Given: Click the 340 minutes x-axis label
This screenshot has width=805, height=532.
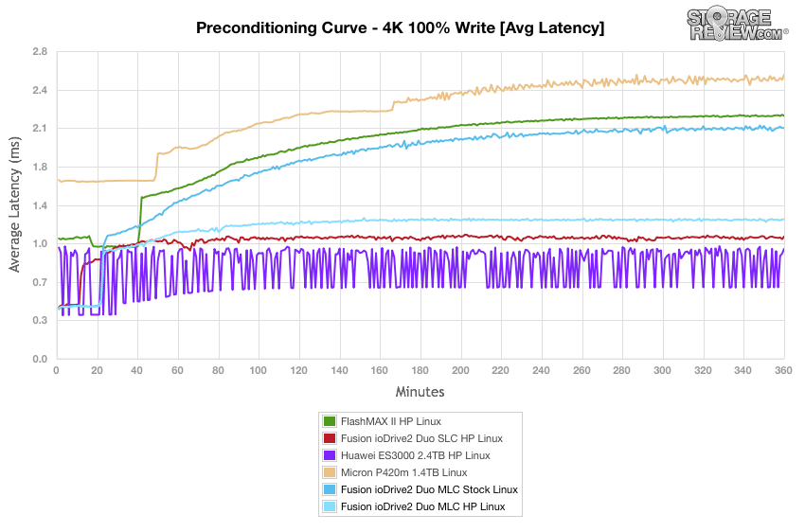Looking at the screenshot, I should (x=742, y=370).
